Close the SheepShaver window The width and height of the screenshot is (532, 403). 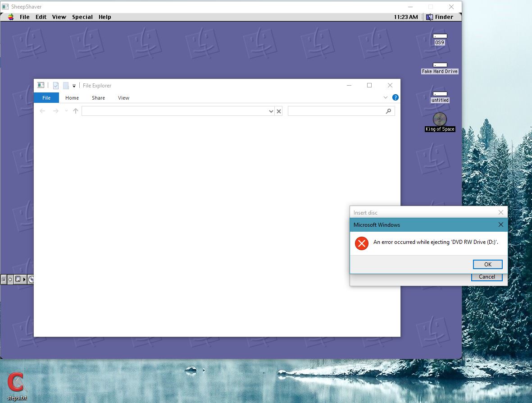pyautogui.click(x=451, y=7)
